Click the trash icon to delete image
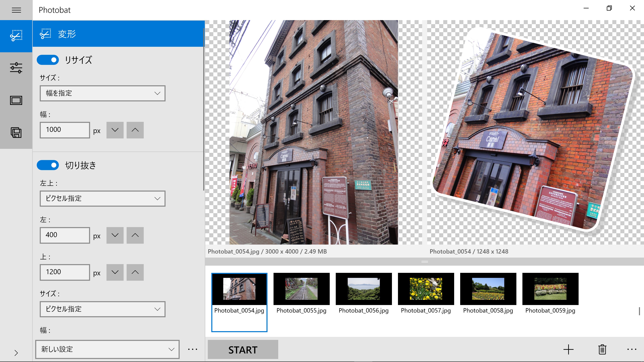 [602, 349]
